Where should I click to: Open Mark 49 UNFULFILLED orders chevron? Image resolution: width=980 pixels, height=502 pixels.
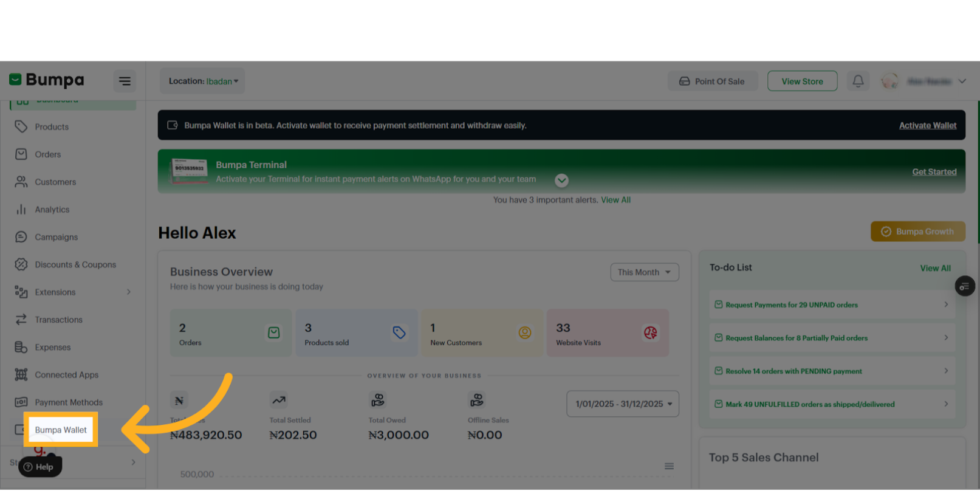[946, 404]
